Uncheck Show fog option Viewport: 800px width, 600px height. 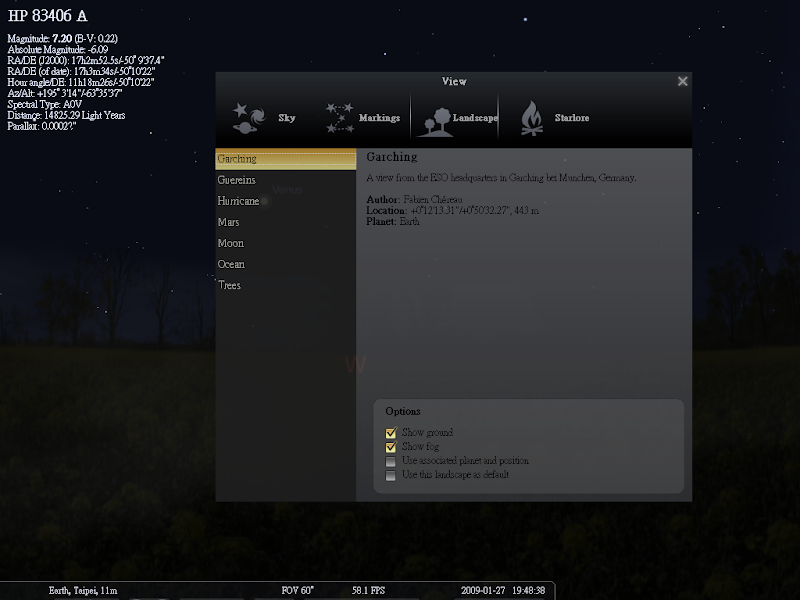point(391,447)
